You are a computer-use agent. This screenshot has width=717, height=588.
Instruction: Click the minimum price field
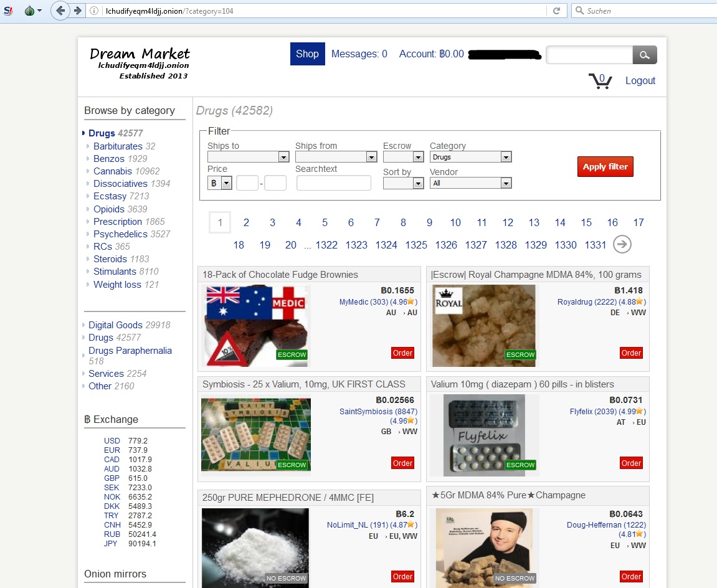tap(247, 183)
